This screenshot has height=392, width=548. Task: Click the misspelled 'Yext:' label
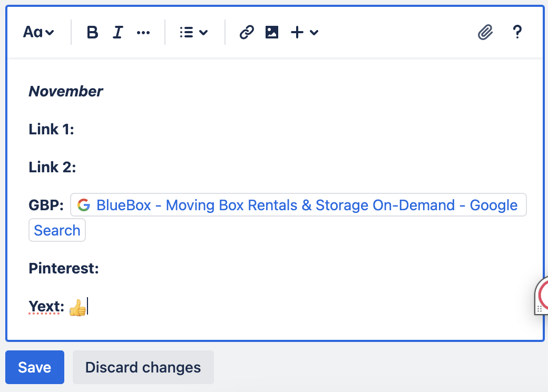click(x=46, y=307)
